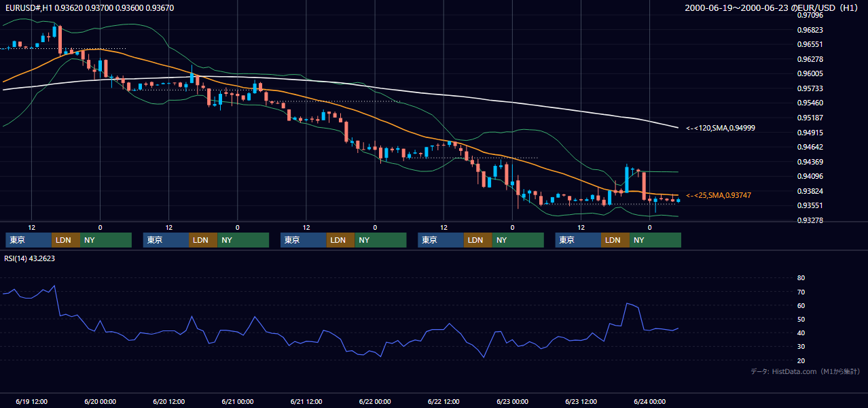Viewport: 868px width, 408px height.
Task: Click the RSI scale value 40
Action: [x=801, y=333]
